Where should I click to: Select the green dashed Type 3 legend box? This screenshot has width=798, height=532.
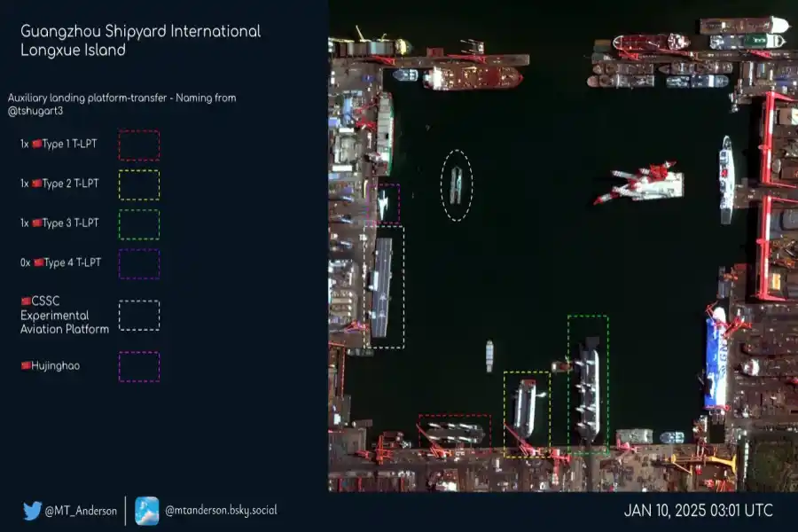139,224
